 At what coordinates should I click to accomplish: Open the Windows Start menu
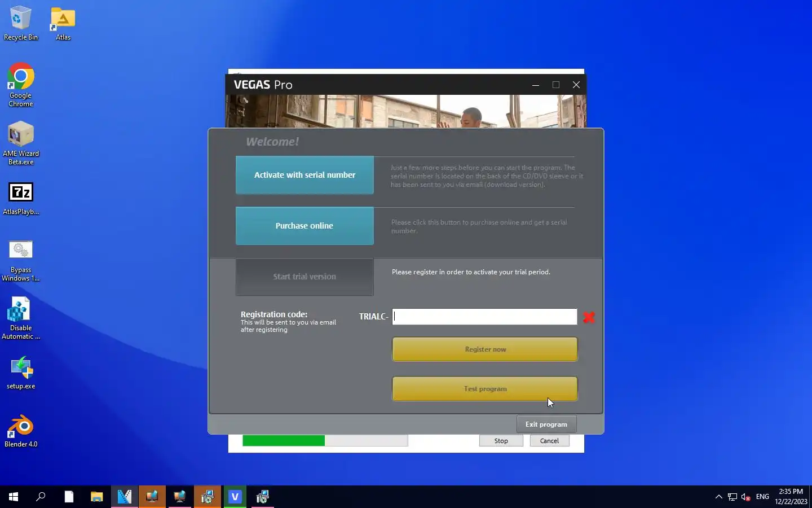(x=14, y=497)
